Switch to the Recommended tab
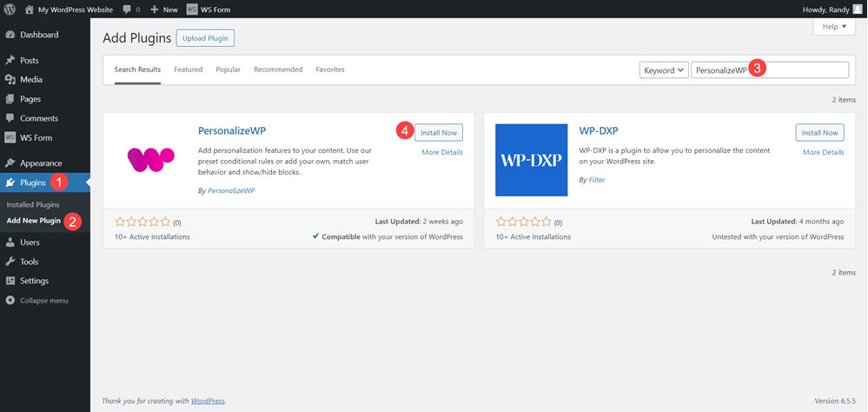 [x=278, y=70]
